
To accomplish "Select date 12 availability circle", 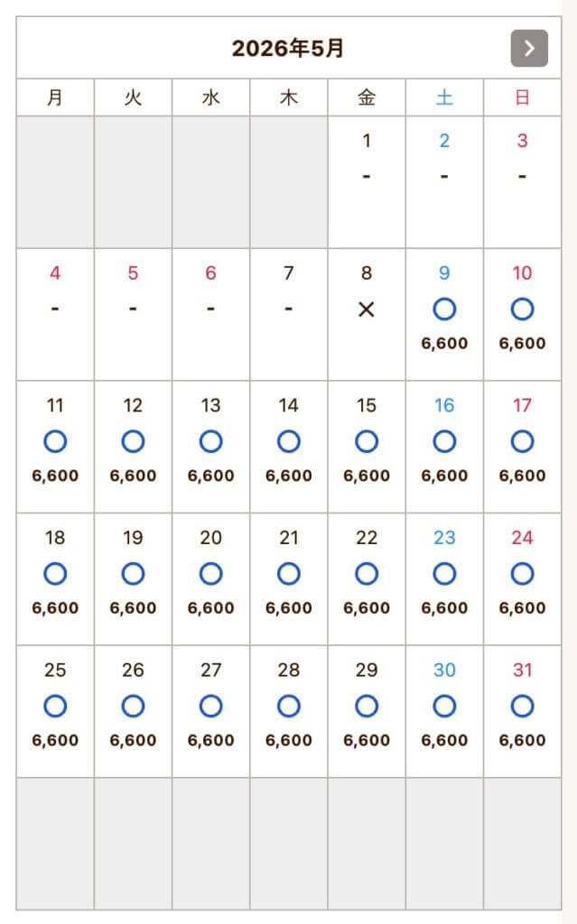I will coord(133,441).
